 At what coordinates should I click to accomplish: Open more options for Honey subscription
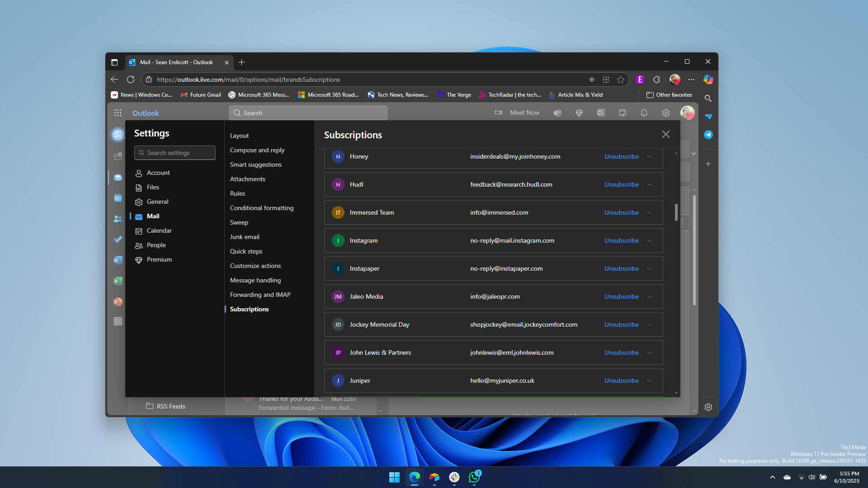649,157
